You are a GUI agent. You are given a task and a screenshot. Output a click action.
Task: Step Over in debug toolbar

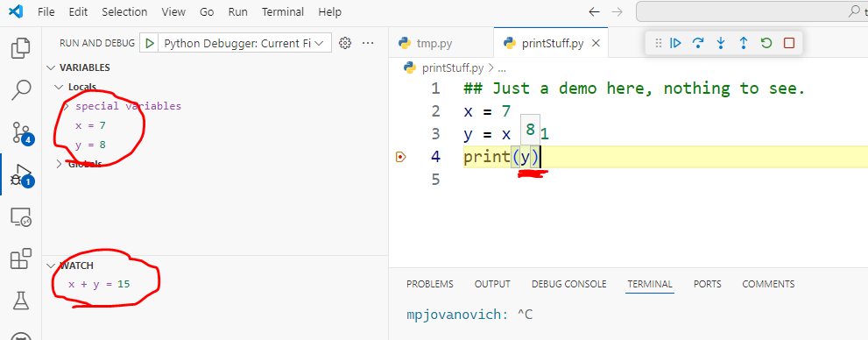(x=698, y=43)
